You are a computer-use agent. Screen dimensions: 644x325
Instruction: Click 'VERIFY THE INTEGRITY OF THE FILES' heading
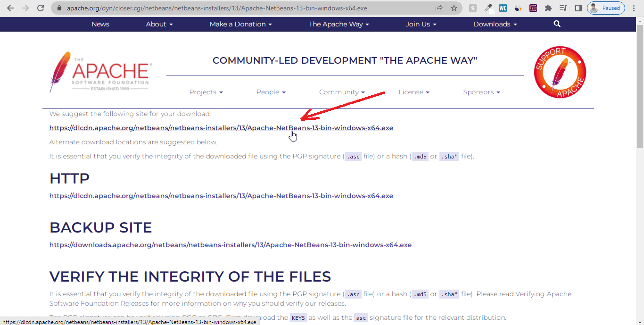pos(190,276)
